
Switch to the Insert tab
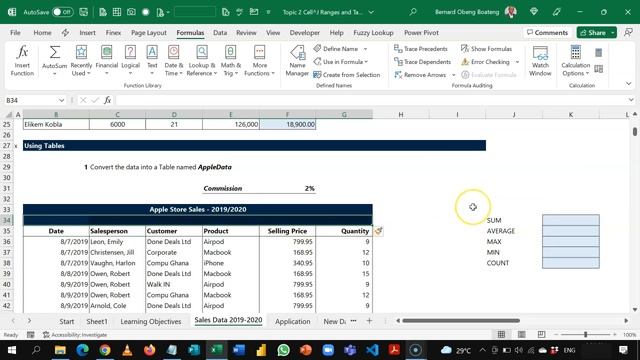(87, 33)
